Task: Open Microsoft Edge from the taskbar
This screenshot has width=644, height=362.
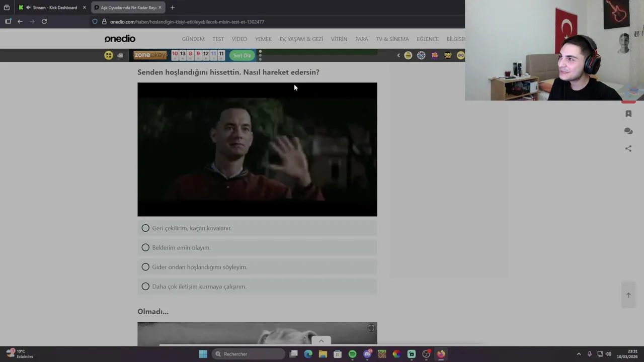Action: [x=308, y=354]
